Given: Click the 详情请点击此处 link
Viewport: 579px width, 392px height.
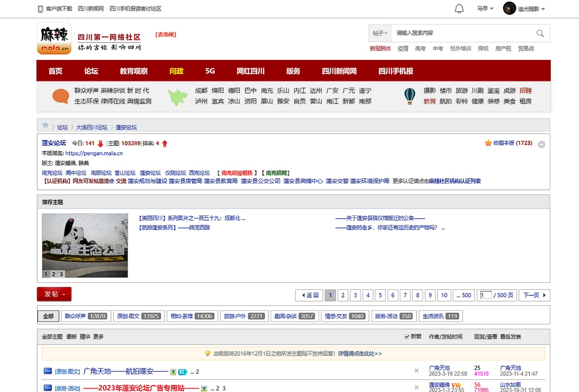Looking at the screenshot, I should (360, 354).
